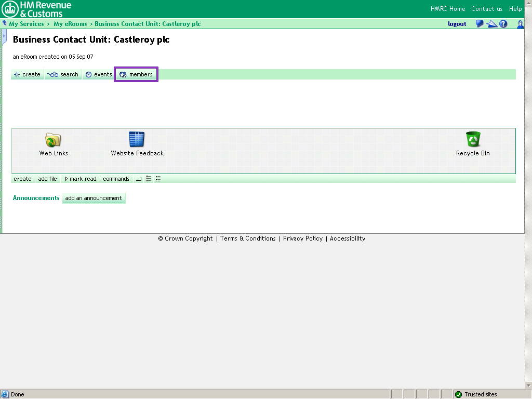Switch to detailed list view
The height and width of the screenshot is (399, 532).
[x=157, y=179]
